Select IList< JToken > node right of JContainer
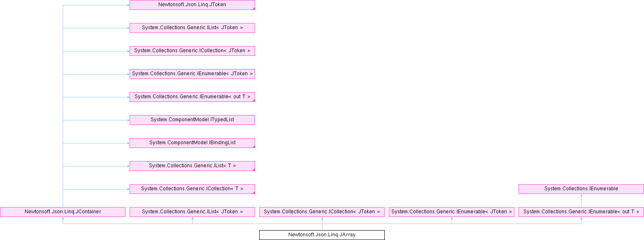 (192, 212)
